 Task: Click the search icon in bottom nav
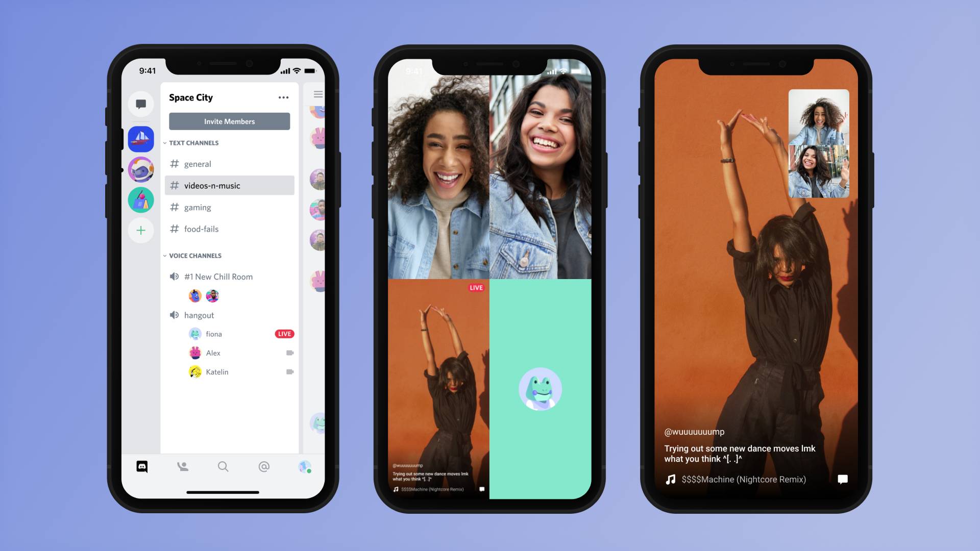(x=223, y=466)
